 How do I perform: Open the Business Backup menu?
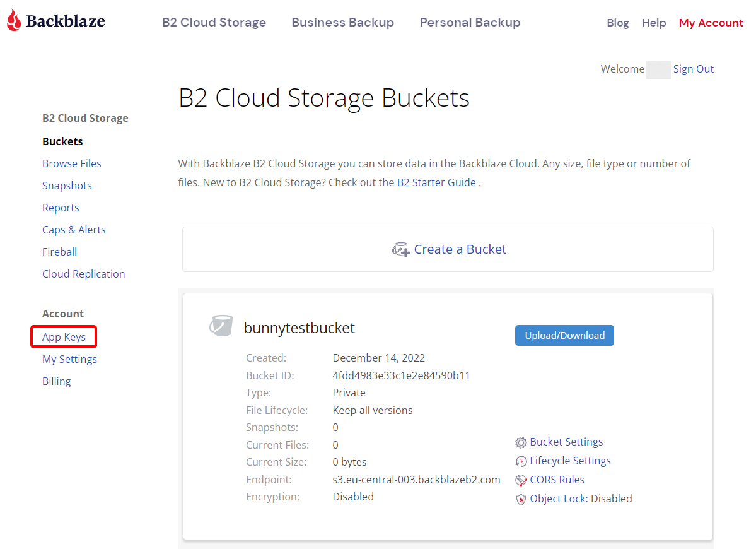(x=343, y=22)
